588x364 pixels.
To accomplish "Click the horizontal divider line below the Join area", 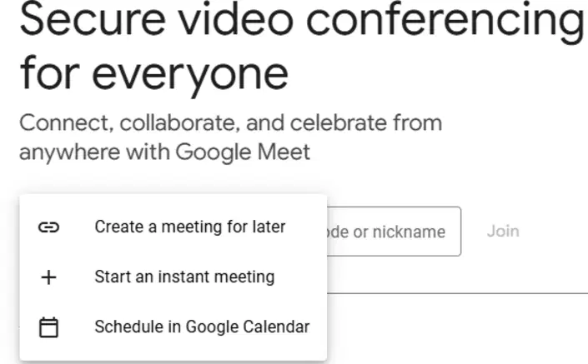I will coord(458,293).
